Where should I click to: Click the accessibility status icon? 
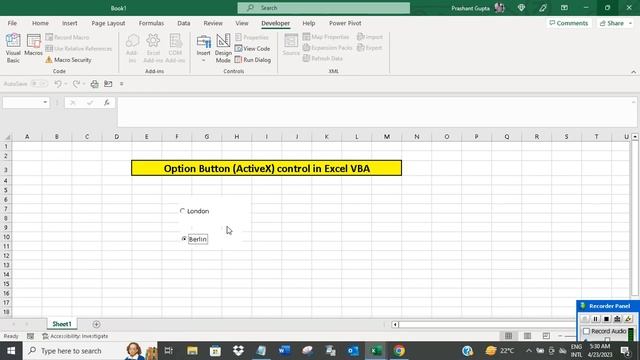[x=45, y=336]
